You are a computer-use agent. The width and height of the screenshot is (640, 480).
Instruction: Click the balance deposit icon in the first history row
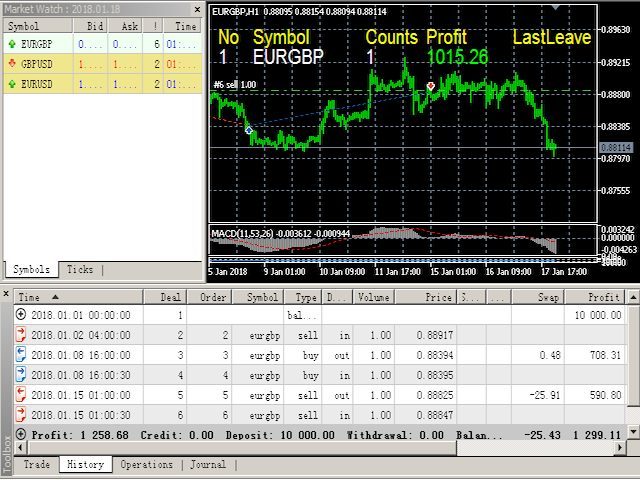click(22, 315)
